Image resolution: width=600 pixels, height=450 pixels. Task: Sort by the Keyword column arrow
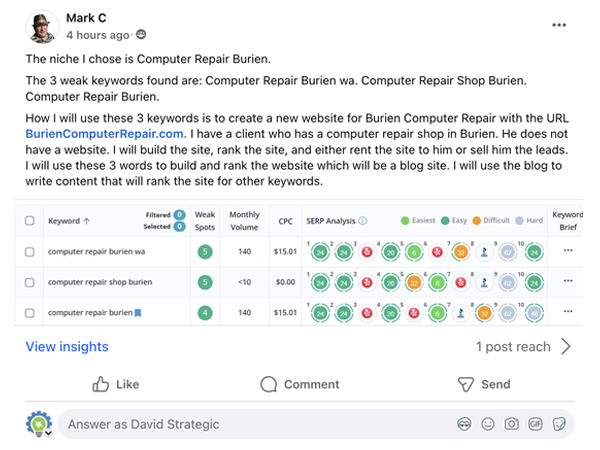click(x=86, y=221)
